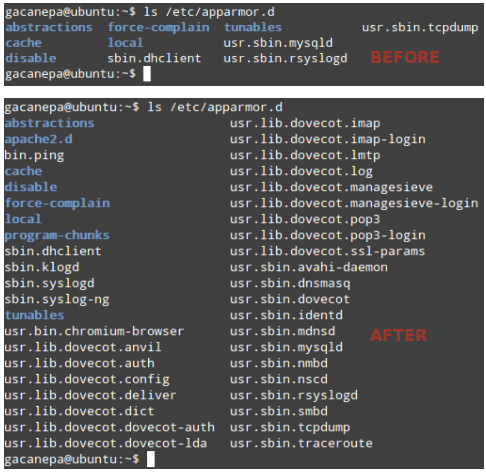
Task: Select sbin.klogd in the lower listing
Action: pos(42,267)
